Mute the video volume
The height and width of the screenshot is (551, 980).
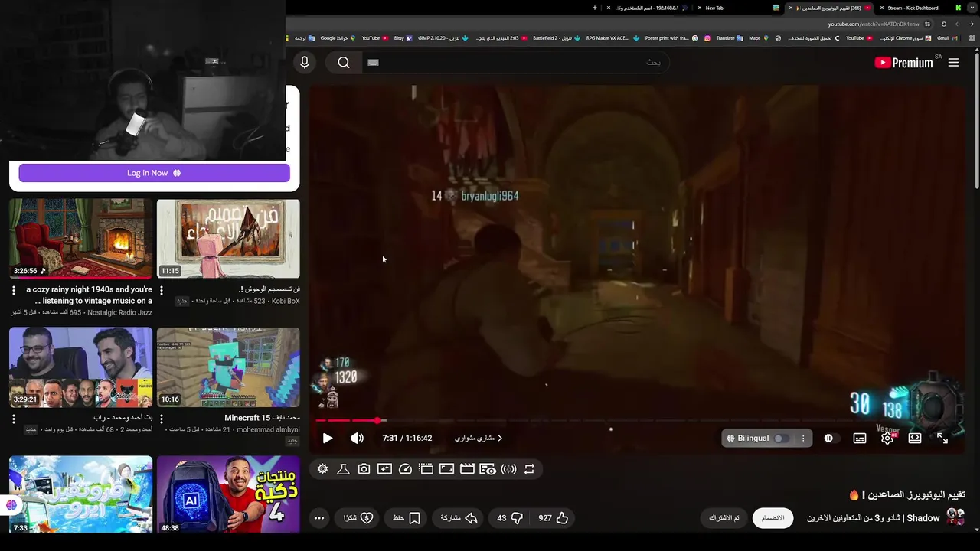point(357,439)
